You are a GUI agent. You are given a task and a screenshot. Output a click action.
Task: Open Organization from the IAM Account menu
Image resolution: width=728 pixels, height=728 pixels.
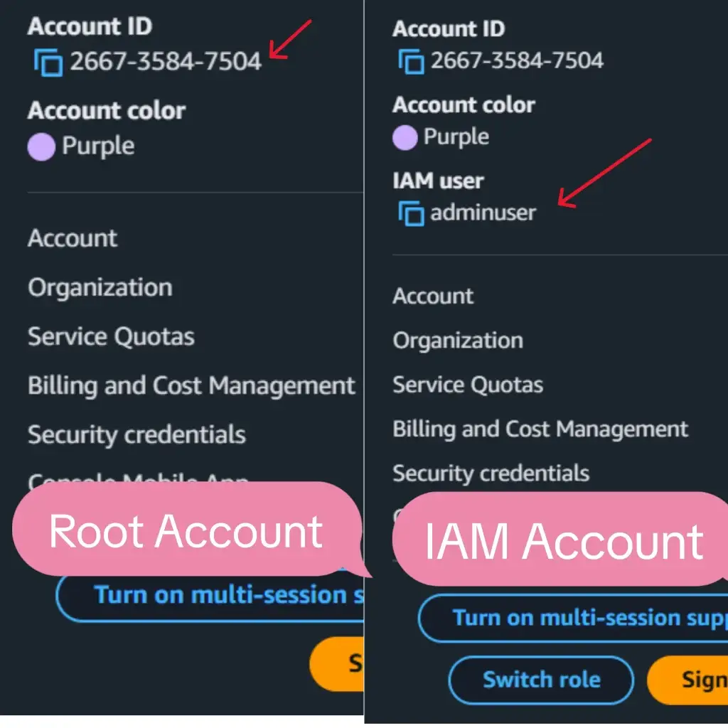point(458,341)
